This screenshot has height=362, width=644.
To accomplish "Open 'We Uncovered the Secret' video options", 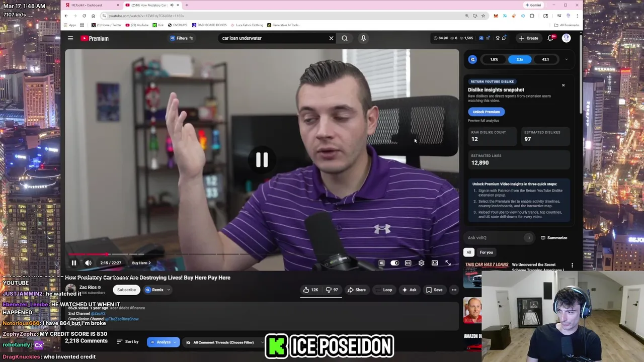I will click(572, 265).
